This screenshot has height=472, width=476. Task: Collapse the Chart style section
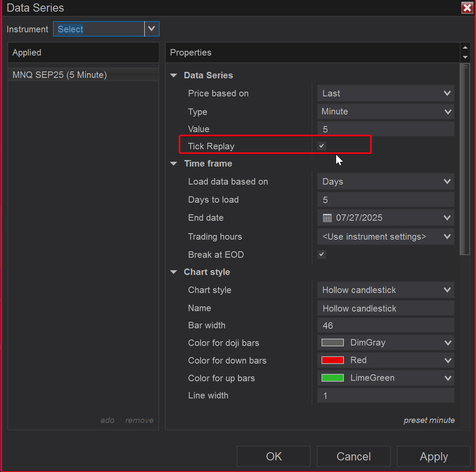click(174, 272)
